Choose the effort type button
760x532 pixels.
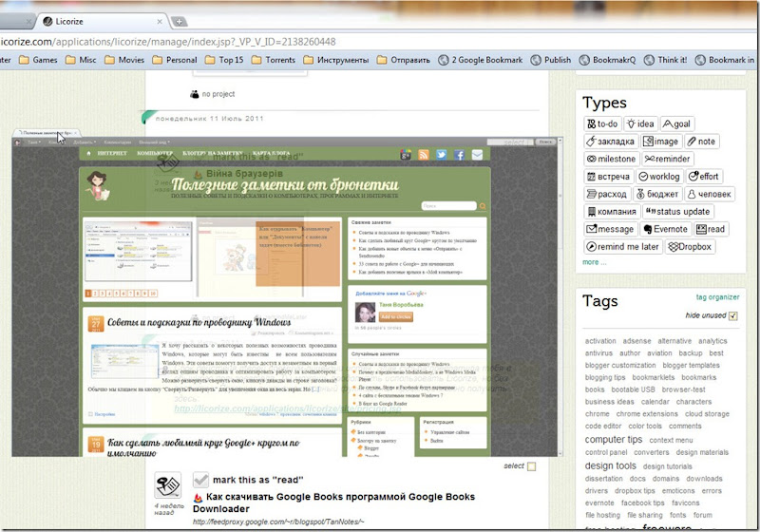(704, 177)
